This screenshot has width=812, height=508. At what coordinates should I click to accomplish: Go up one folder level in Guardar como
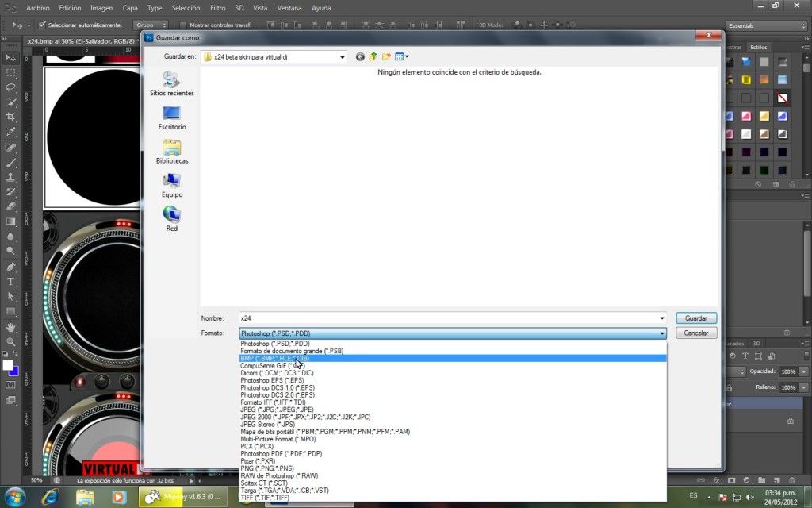click(373, 56)
